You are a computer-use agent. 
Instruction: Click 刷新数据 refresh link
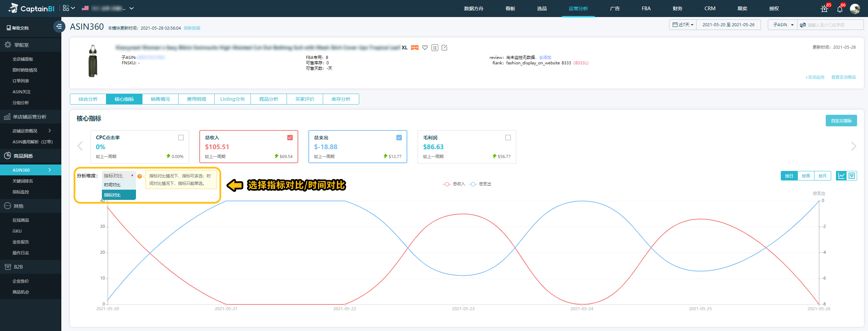tap(192, 28)
